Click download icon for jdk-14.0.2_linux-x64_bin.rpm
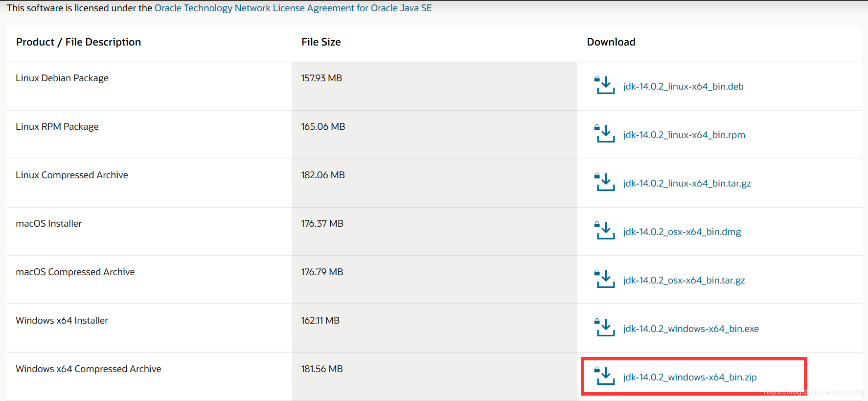 tap(604, 134)
